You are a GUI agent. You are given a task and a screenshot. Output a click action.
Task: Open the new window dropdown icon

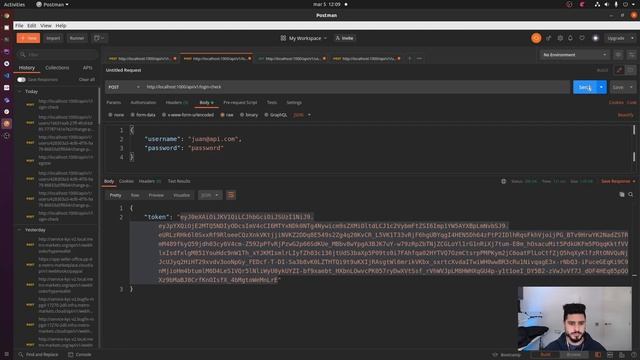[99, 38]
